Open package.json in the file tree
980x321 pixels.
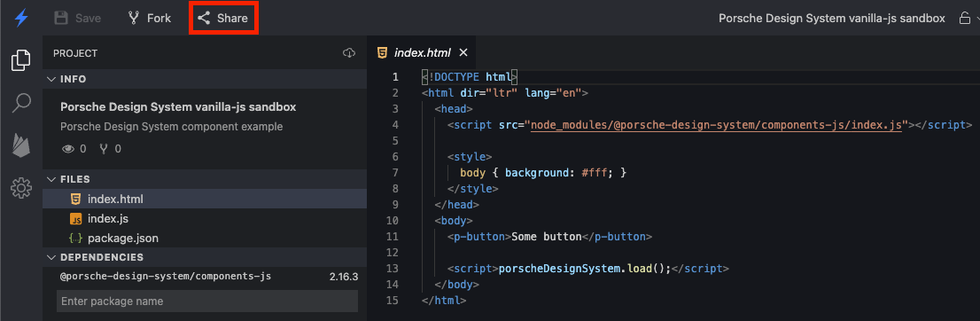point(205,239)
